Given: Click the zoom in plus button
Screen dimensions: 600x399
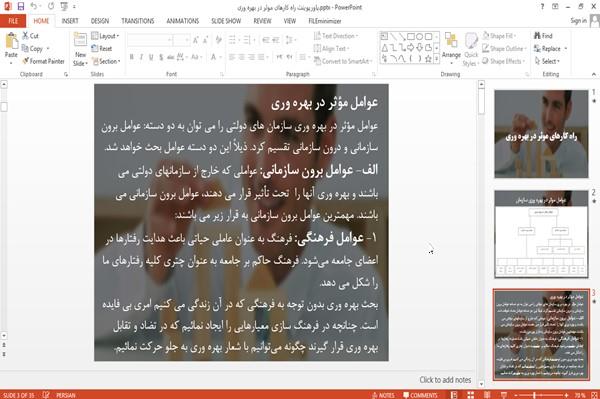Looking at the screenshot, I should (566, 395).
